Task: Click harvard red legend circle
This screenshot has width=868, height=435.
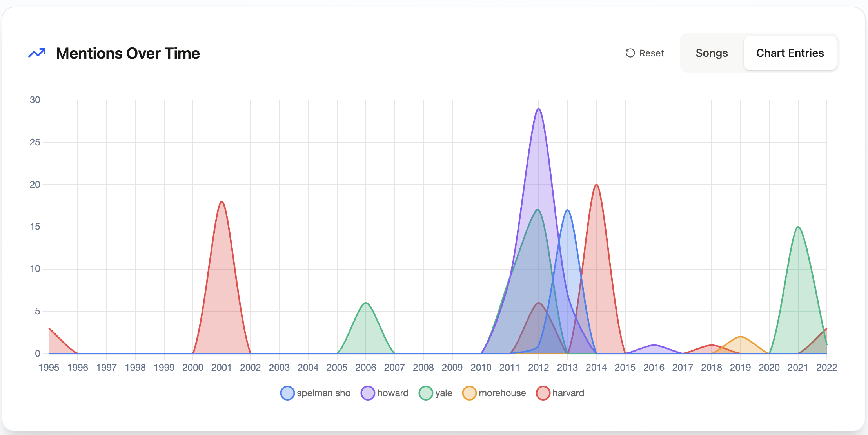Action: pos(543,393)
